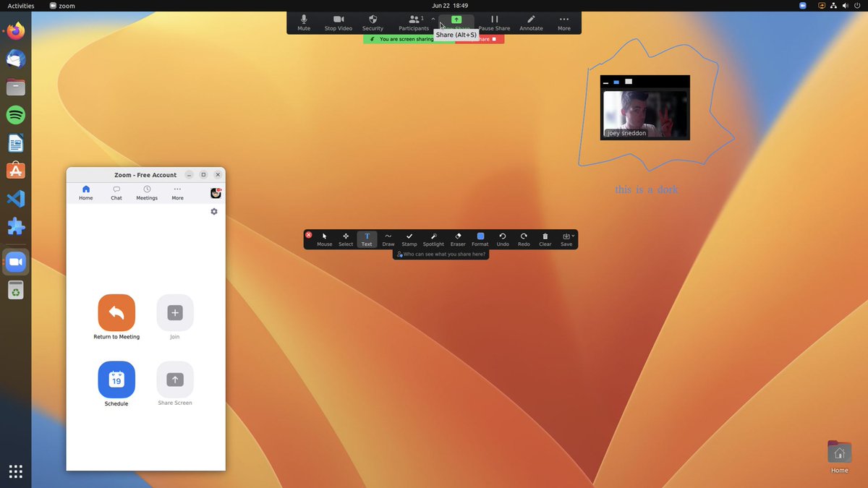Screen dimensions: 868x488
Task: Click your Zoom profile avatar
Action: [x=215, y=192]
